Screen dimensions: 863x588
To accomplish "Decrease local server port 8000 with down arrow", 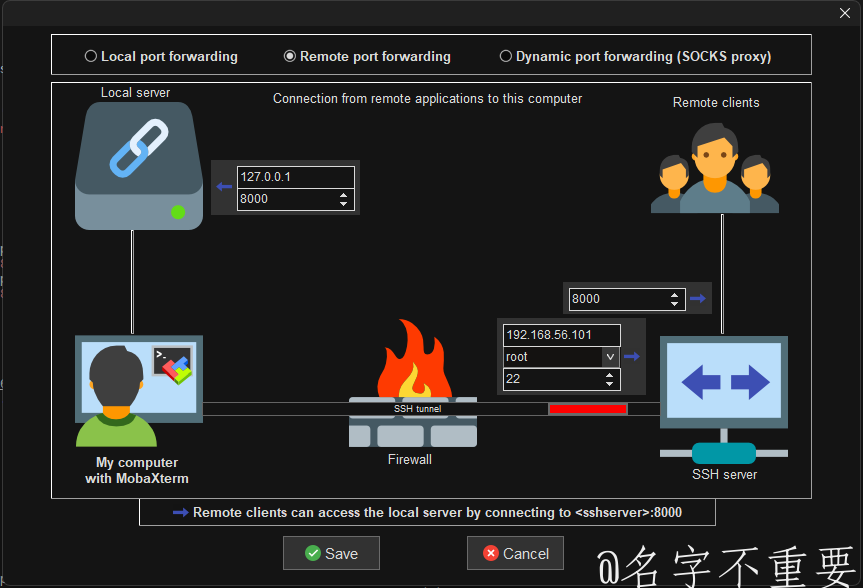I will (343, 204).
